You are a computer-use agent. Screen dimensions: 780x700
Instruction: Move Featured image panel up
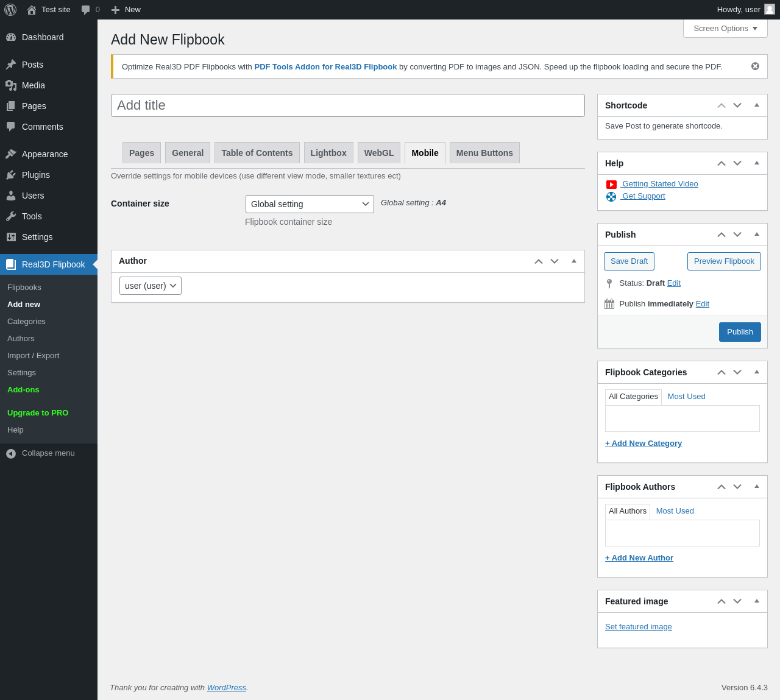click(x=721, y=601)
